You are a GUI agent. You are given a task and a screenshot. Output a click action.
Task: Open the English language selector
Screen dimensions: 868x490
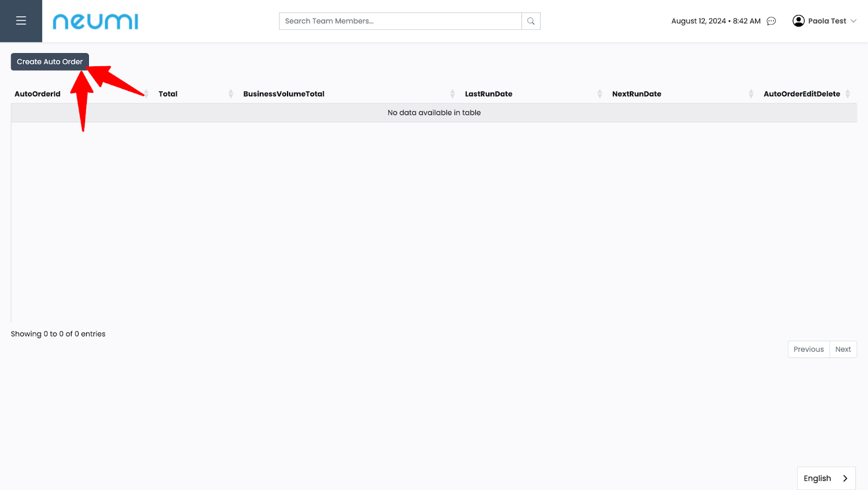[x=817, y=478]
